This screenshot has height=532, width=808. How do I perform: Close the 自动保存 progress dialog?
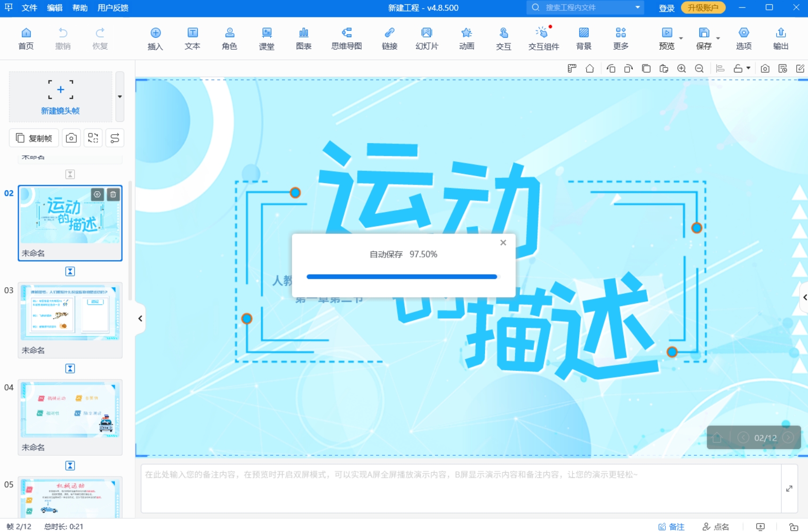pos(503,242)
